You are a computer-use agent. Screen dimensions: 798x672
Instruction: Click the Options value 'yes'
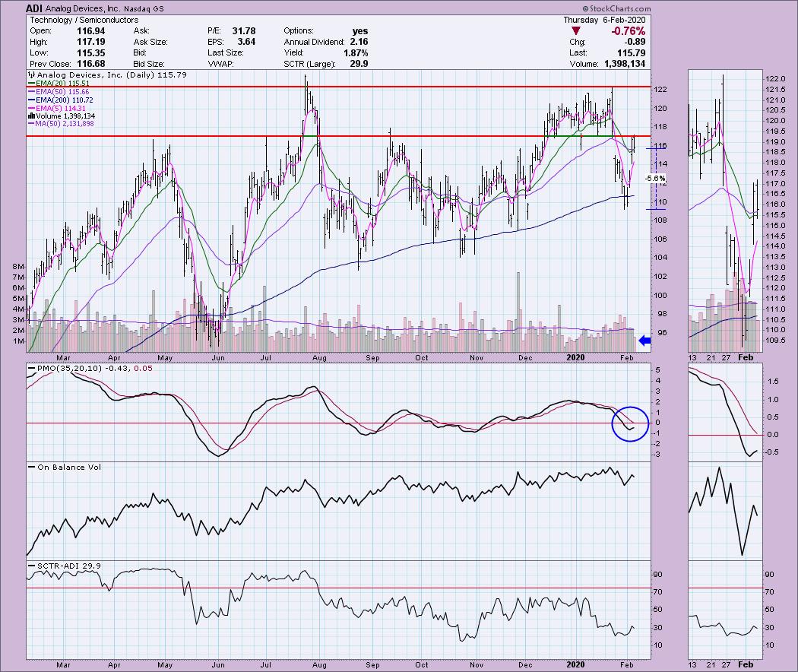359,31
